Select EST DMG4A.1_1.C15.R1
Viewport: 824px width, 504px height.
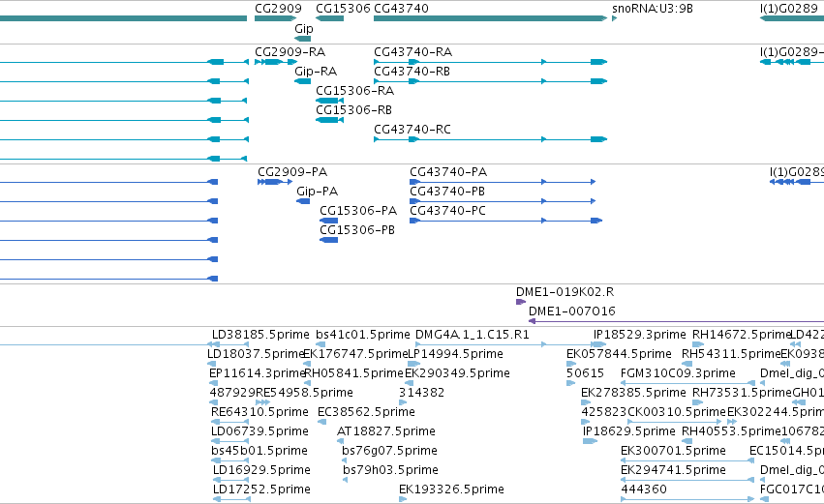point(472,335)
